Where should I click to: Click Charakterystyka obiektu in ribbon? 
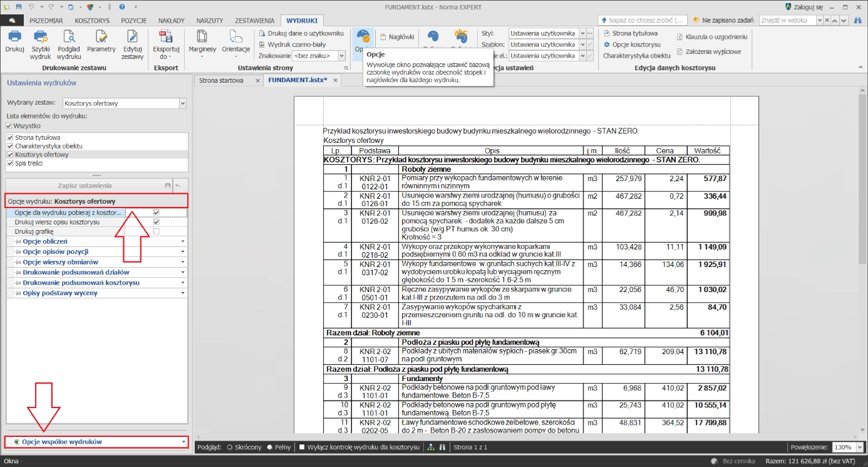click(x=637, y=56)
